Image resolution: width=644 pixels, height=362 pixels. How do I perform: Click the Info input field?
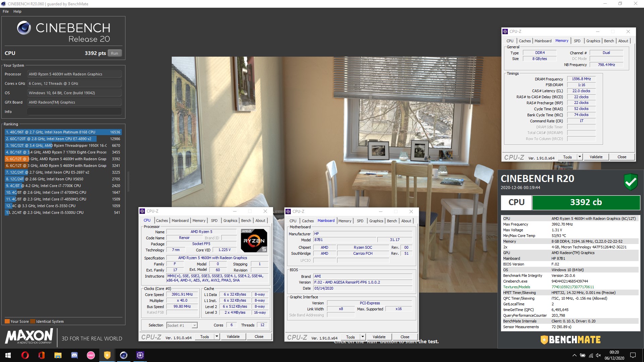tap(74, 112)
